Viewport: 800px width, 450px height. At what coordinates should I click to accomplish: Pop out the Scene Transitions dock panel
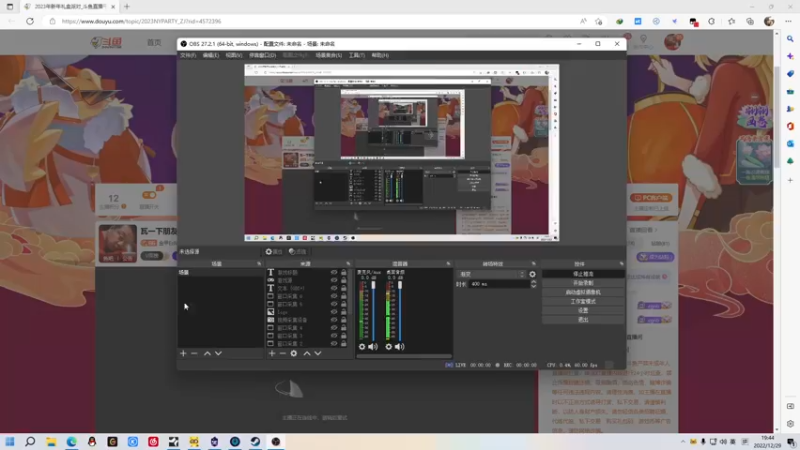[534, 264]
